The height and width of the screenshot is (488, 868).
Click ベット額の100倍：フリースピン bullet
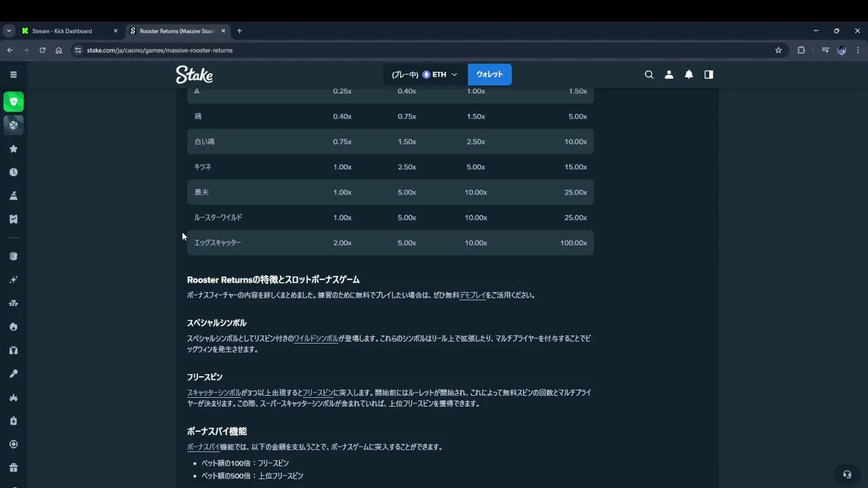245,463
